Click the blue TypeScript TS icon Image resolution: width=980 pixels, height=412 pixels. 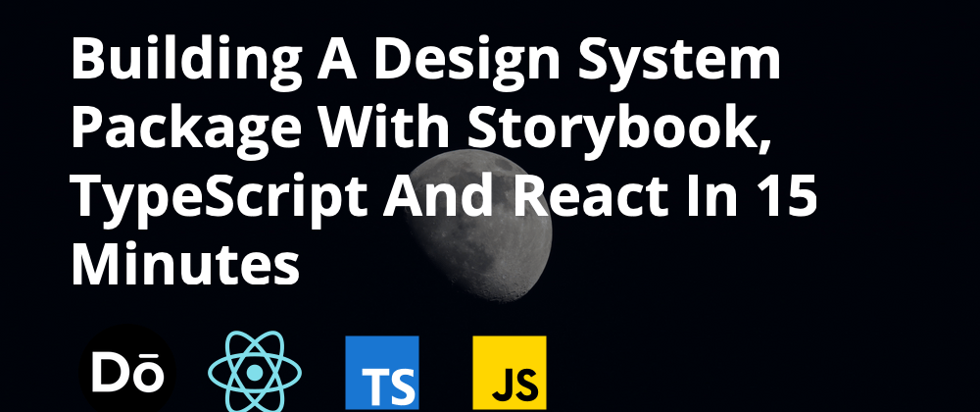pos(382,373)
